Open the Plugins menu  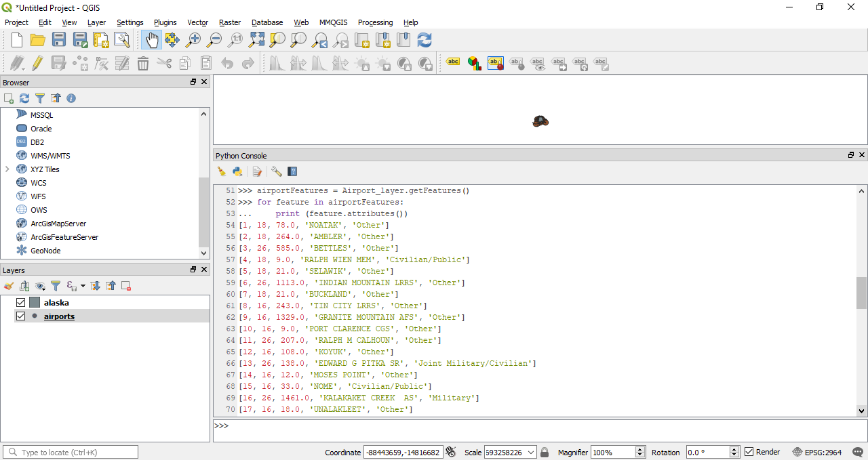[165, 22]
